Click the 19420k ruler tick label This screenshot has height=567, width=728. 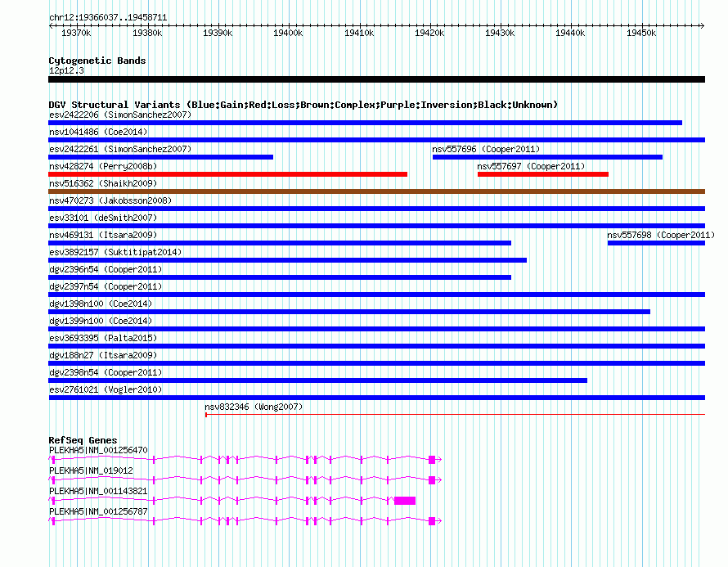429,33
